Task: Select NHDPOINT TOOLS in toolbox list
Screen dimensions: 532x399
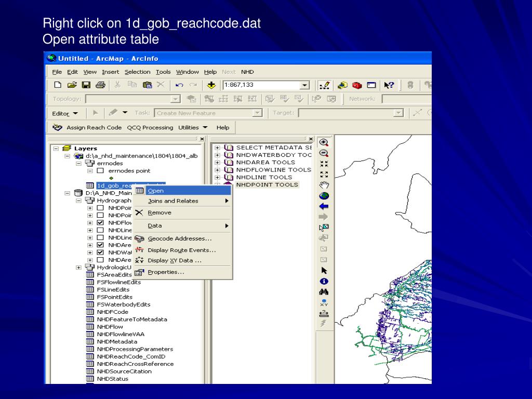Action: pos(267,184)
